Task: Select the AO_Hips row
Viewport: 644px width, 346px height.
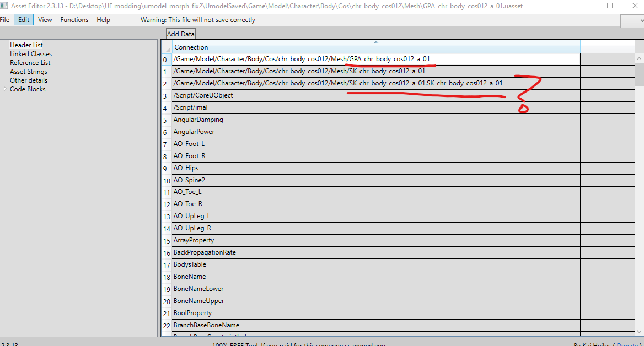Action: [x=376, y=168]
